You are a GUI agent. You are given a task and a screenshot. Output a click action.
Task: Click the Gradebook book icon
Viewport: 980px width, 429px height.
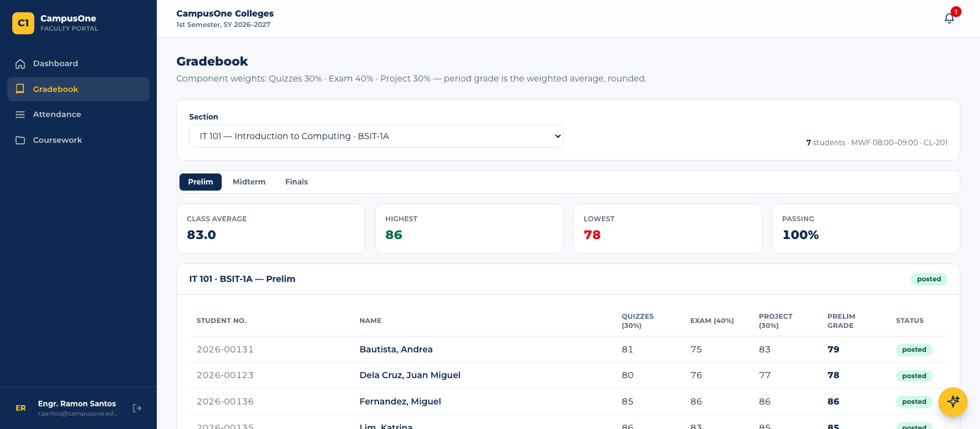coord(20,89)
